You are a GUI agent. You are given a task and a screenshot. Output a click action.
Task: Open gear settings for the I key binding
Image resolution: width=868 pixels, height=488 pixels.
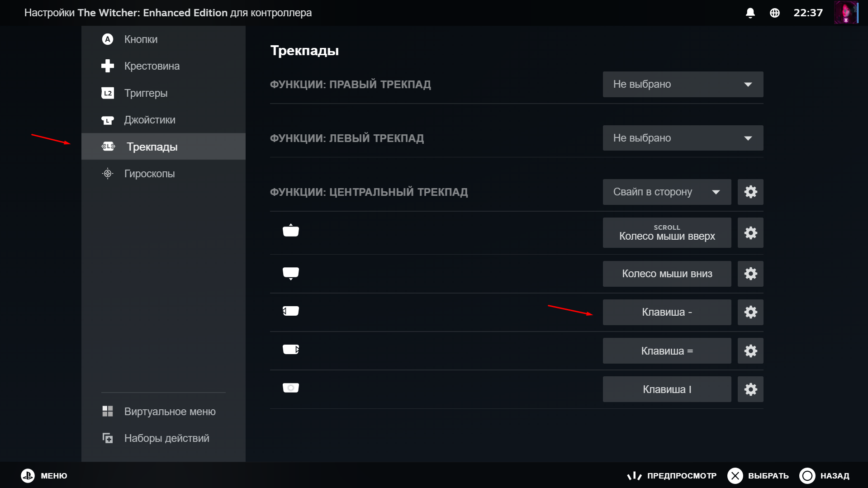coord(750,389)
